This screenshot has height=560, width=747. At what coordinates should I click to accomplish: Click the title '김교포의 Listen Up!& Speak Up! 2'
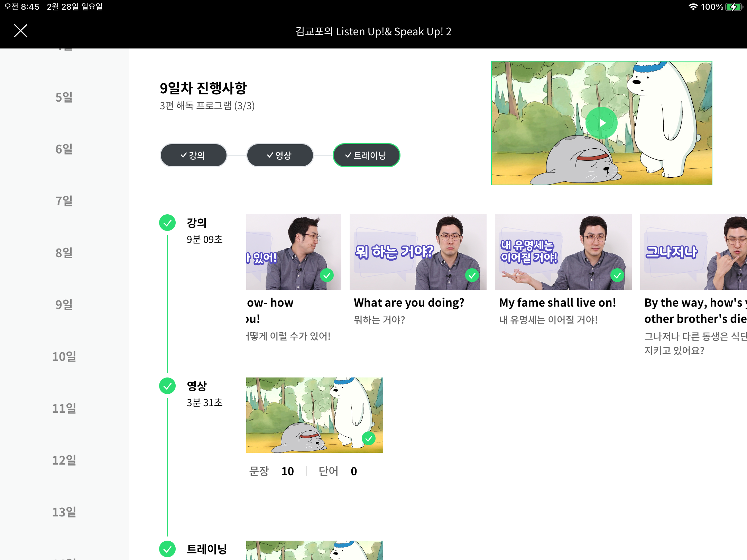point(373,31)
